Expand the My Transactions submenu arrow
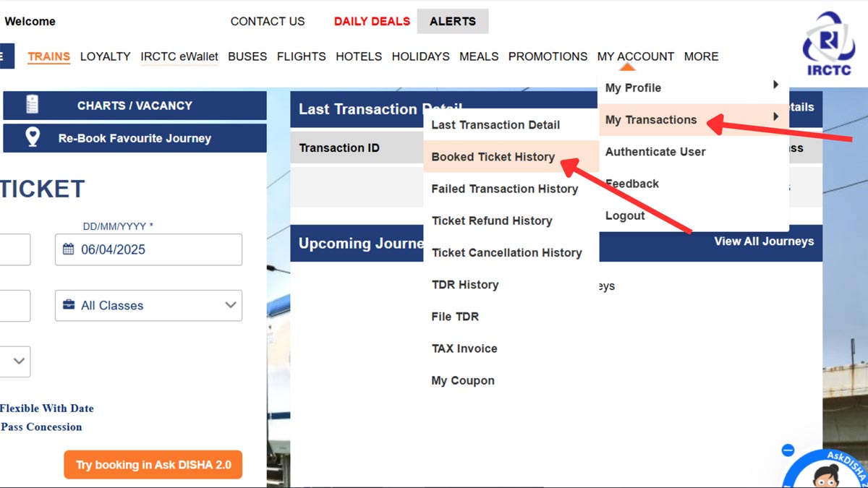 tap(776, 116)
